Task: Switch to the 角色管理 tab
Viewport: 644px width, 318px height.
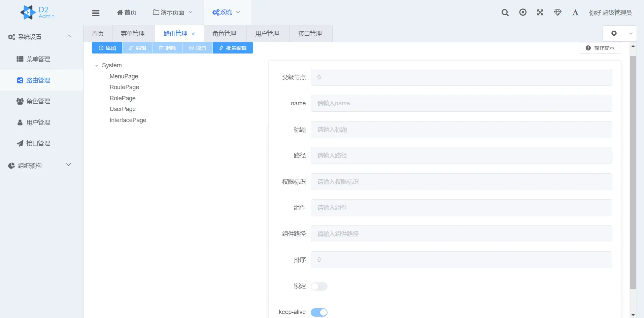Action: [225, 34]
